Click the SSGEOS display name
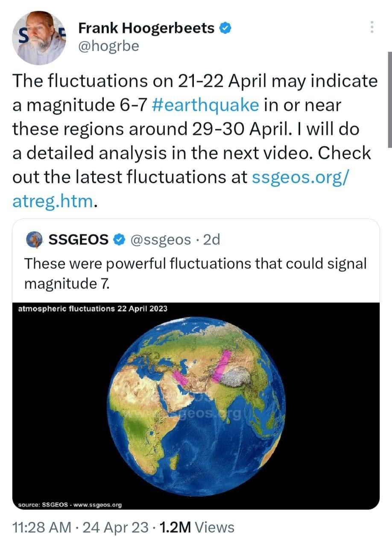This screenshot has height=547, width=392. click(x=79, y=240)
